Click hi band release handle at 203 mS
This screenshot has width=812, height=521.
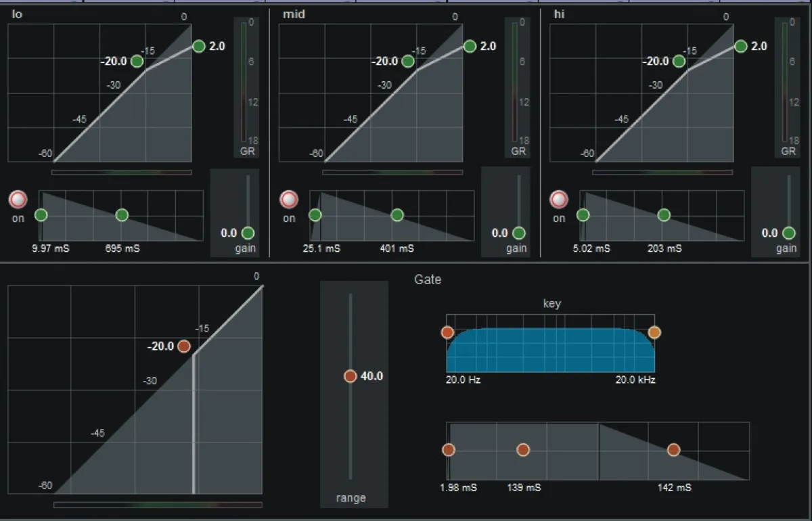(664, 215)
